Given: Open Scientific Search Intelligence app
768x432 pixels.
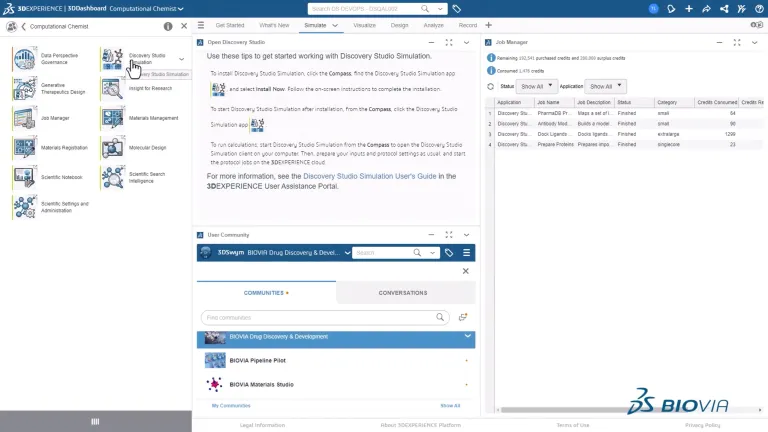Looking at the screenshot, I should click(113, 177).
